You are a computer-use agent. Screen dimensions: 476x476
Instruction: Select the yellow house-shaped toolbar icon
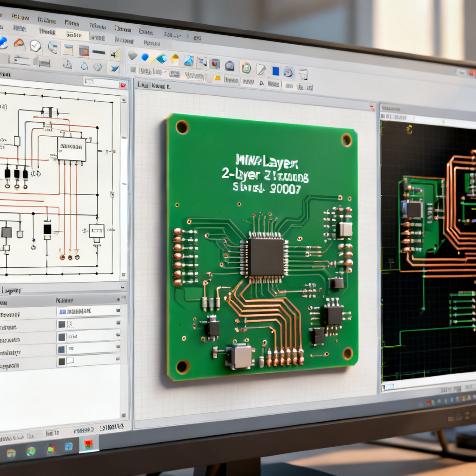pyautogui.click(x=175, y=59)
